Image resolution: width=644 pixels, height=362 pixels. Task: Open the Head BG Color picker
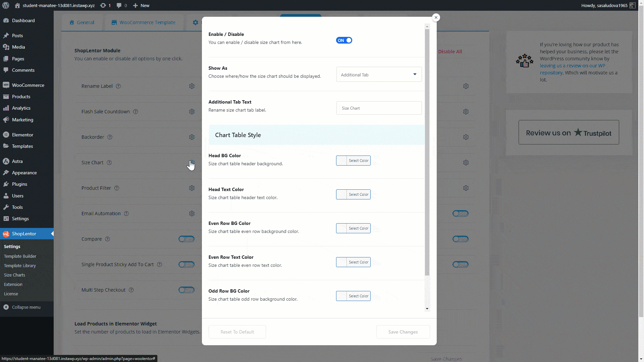353,160
